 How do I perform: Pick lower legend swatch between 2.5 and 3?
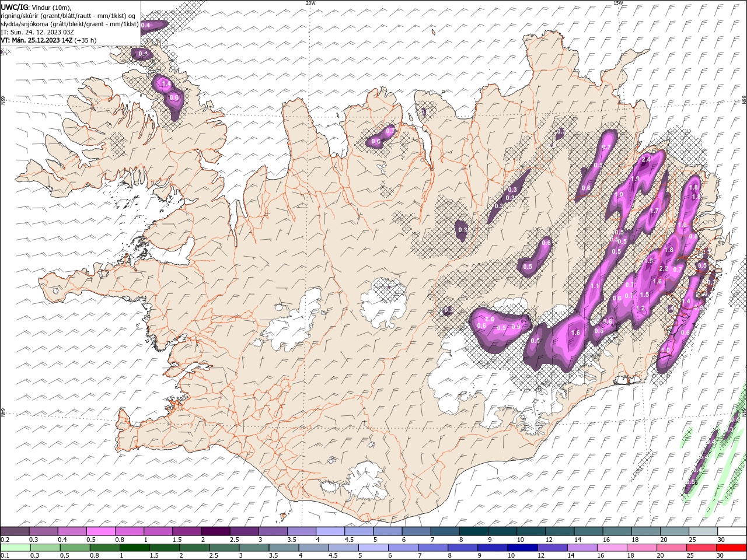tap(224, 548)
